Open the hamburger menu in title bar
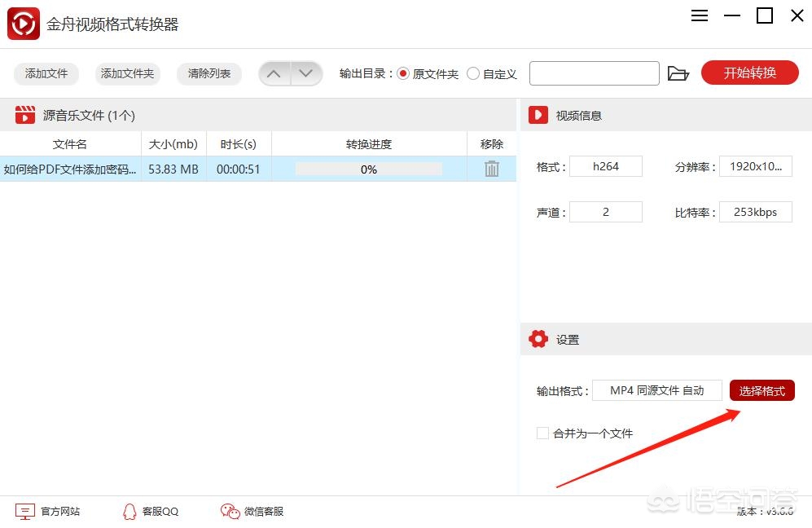 point(699,15)
